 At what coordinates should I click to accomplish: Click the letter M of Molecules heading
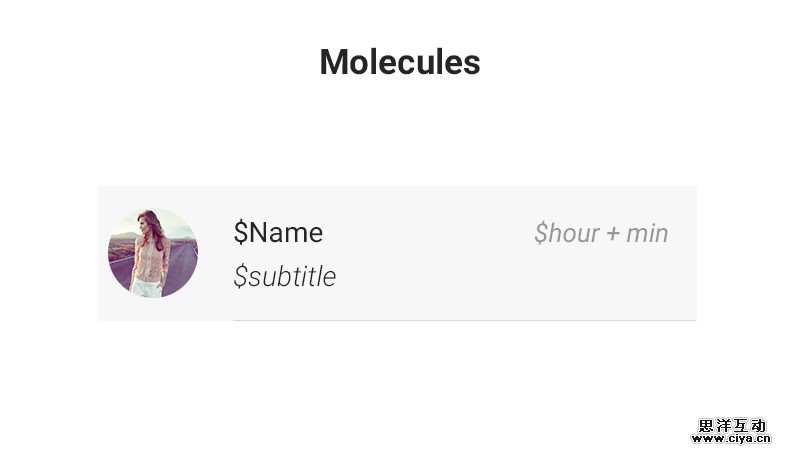(334, 63)
